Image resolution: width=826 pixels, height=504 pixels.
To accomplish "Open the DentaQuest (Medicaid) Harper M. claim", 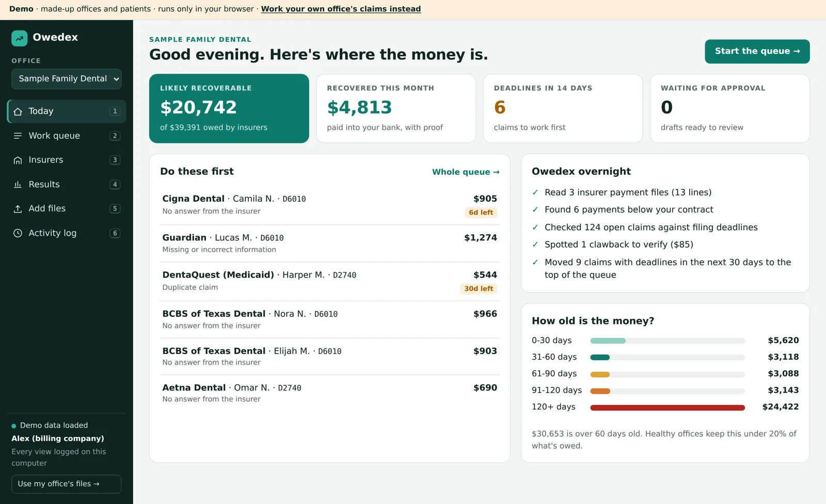I will [x=330, y=282].
